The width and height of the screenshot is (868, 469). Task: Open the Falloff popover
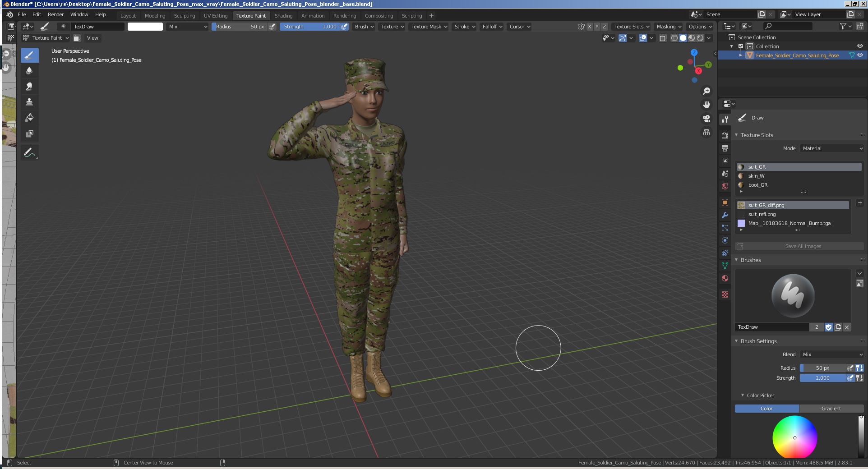point(492,27)
